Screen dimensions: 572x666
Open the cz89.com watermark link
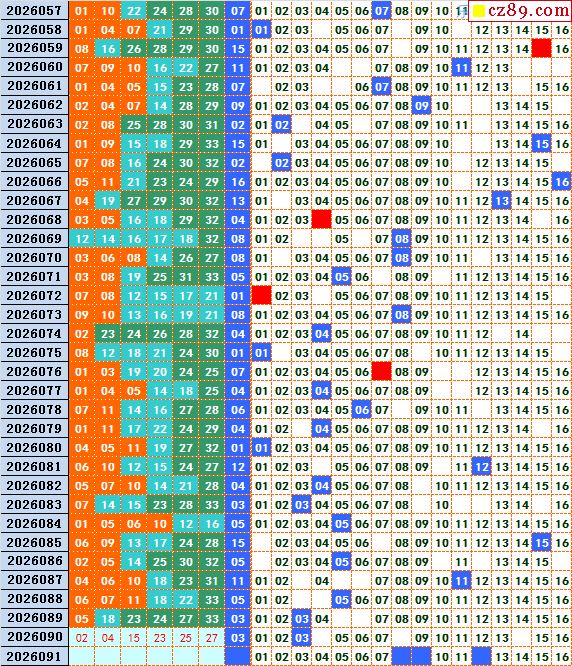(528, 10)
